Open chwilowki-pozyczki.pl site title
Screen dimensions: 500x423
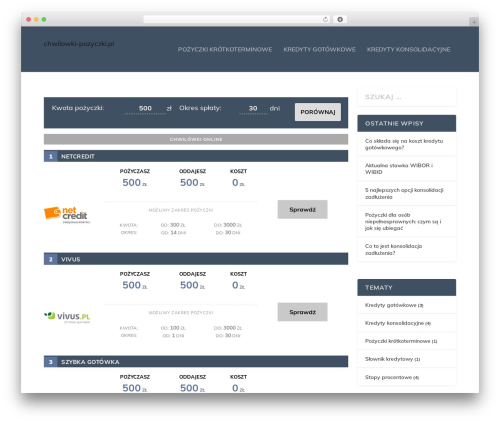pyautogui.click(x=79, y=44)
